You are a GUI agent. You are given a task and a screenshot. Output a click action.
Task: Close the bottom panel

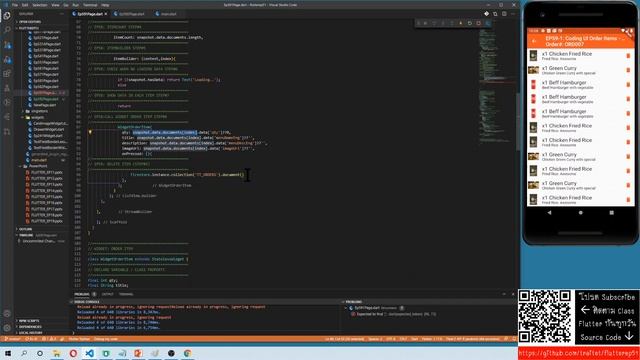[513, 294]
